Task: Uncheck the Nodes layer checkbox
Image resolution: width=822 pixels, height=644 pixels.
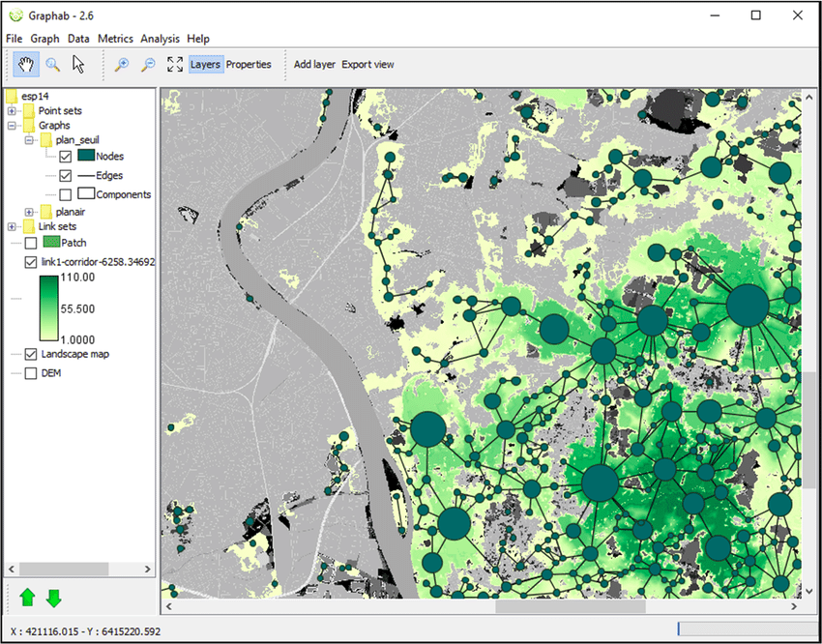Action: click(66, 157)
